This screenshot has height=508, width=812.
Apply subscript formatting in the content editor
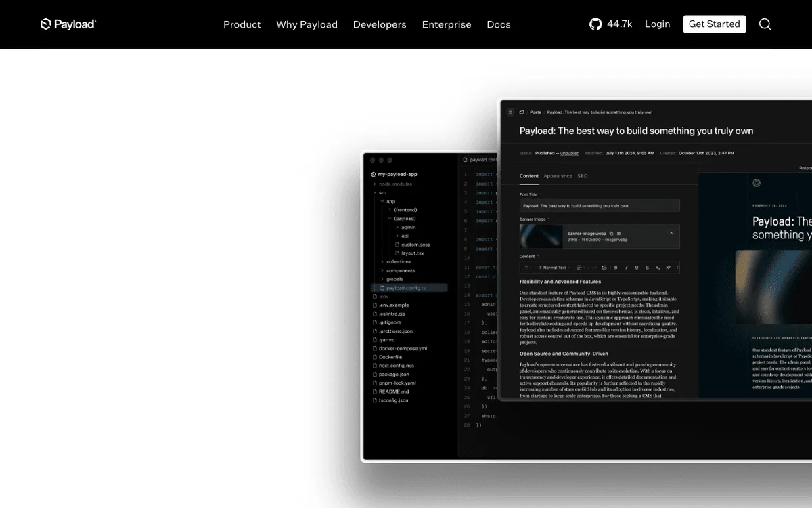pyautogui.click(x=658, y=268)
